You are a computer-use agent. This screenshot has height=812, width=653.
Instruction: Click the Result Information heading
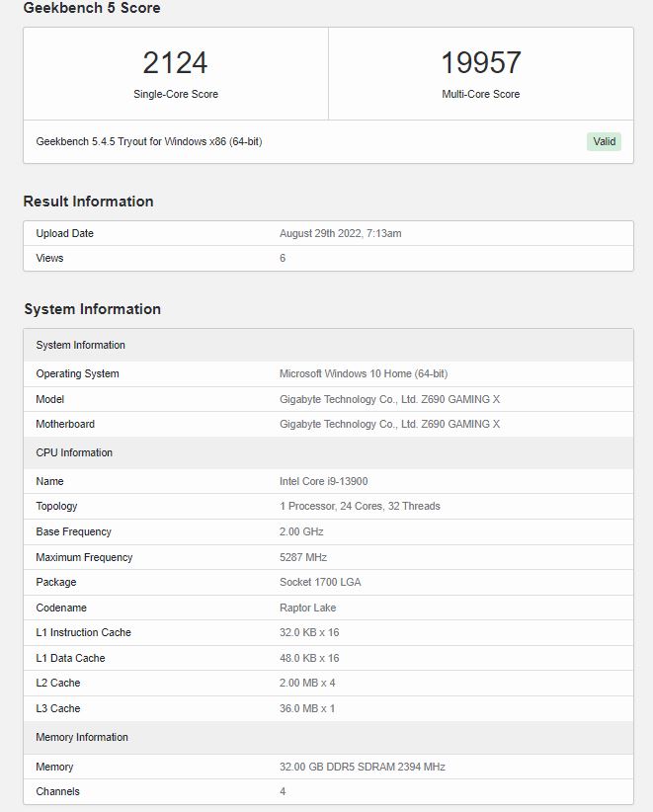(x=88, y=201)
